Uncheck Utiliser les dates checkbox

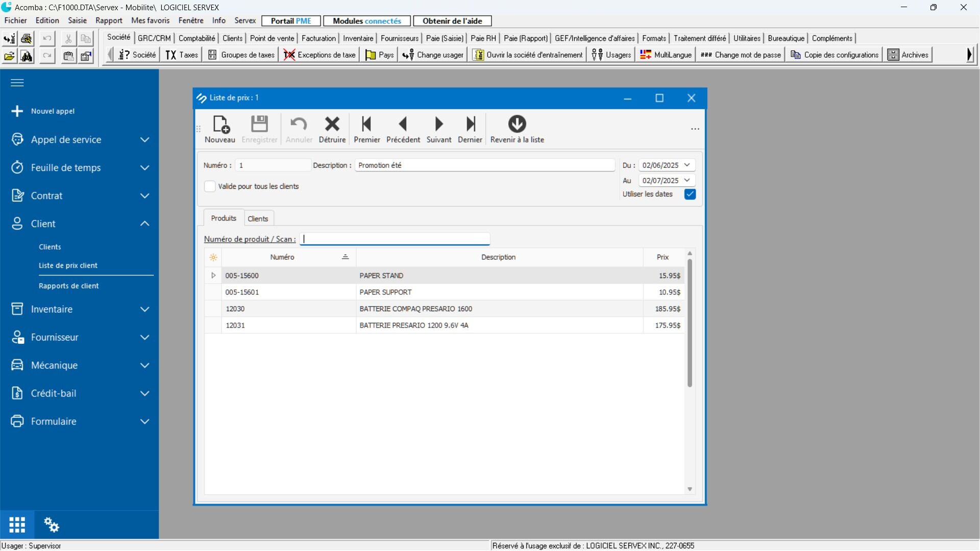point(690,194)
